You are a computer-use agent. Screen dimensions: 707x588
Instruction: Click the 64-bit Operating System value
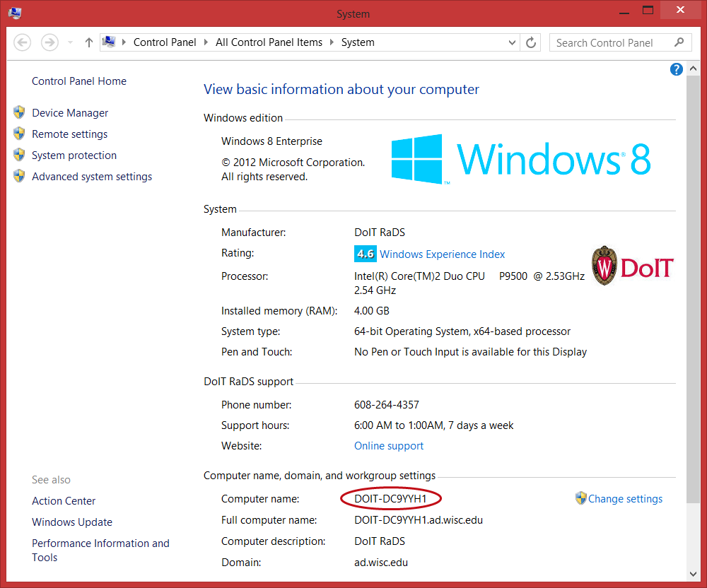(462, 331)
